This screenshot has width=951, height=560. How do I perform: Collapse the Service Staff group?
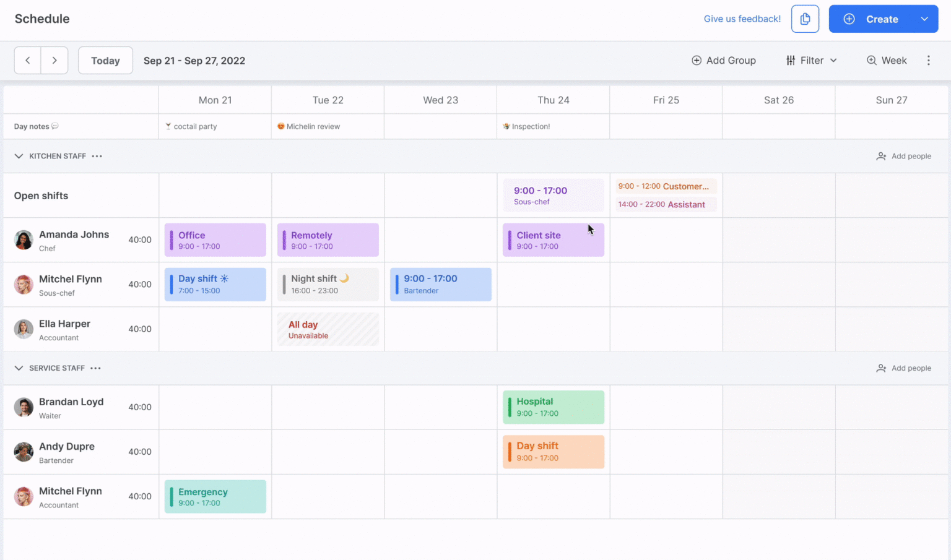pos(18,368)
